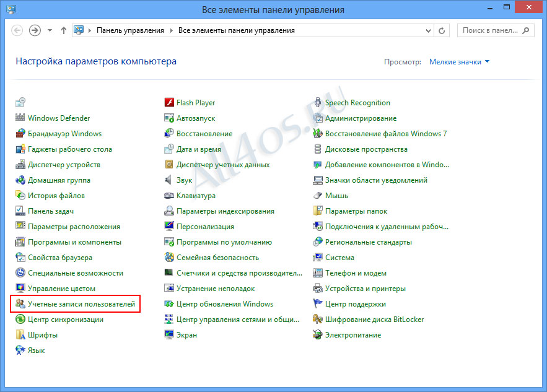Click the control panel icon in address bar
Screen dimensions: 547x392
point(79,30)
